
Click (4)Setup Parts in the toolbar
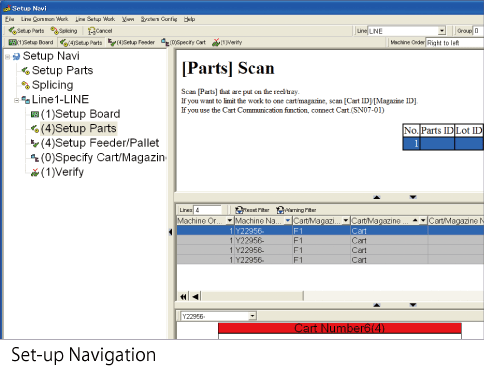(81, 43)
